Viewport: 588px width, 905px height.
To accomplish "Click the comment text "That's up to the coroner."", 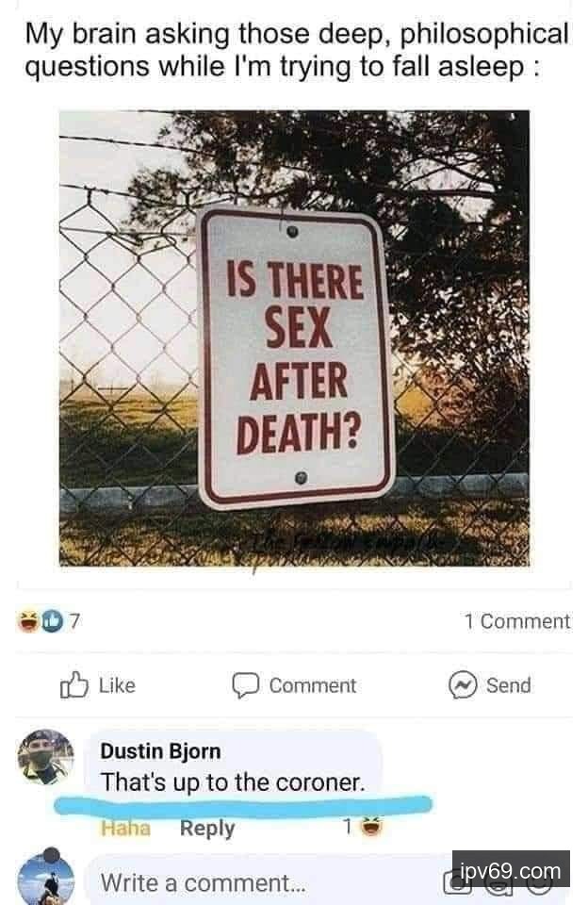I will point(233,782).
